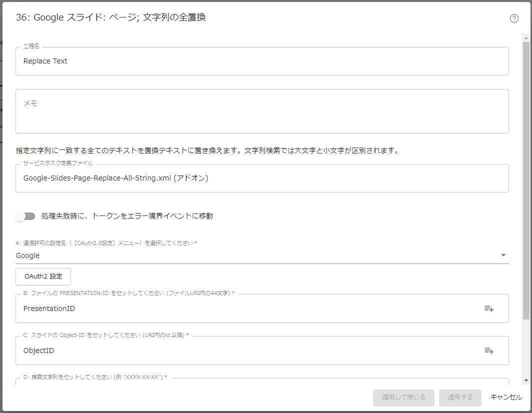Image resolution: width=532 pixels, height=413 pixels.
Task: Open help via the question mark icon
Action: [514, 19]
